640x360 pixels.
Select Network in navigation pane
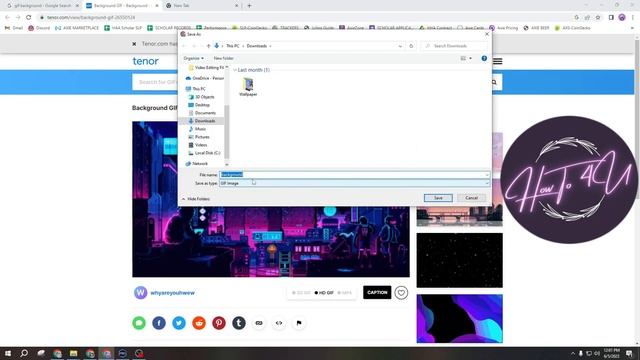point(200,164)
